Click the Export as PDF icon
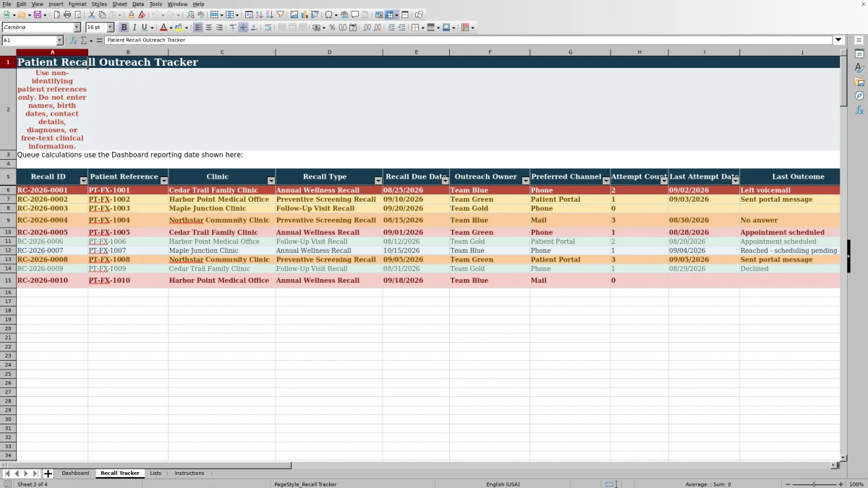Screen dimensions: 868x488 [57, 14]
